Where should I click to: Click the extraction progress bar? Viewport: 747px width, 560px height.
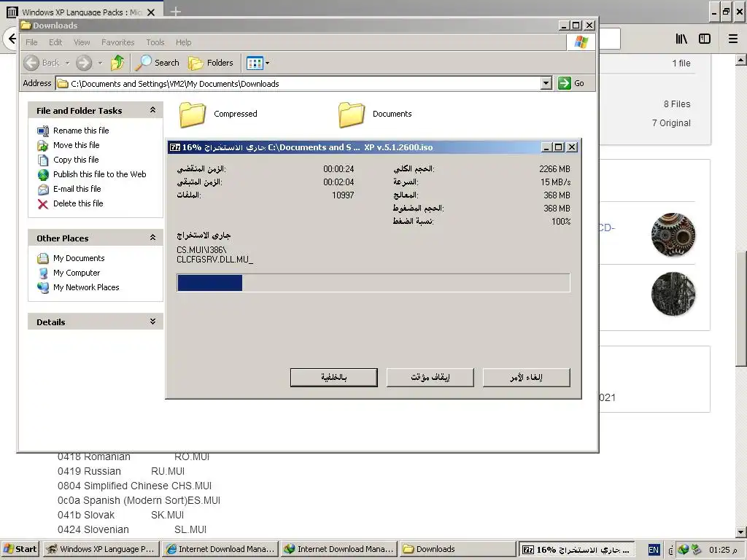point(373,283)
